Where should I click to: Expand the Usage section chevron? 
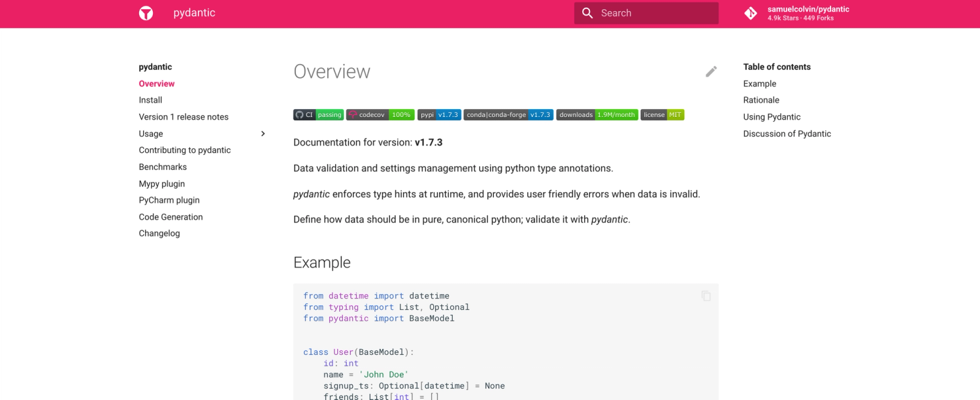click(263, 133)
